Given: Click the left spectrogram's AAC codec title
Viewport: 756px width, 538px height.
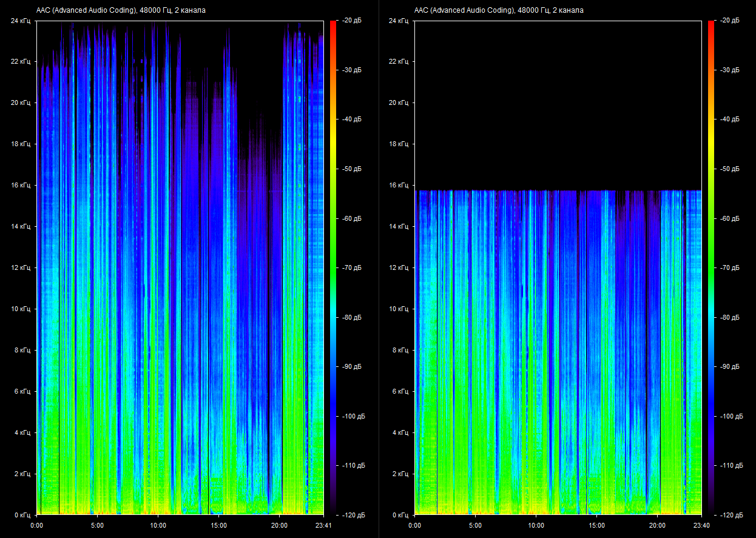Looking at the screenshot, I should [121, 10].
